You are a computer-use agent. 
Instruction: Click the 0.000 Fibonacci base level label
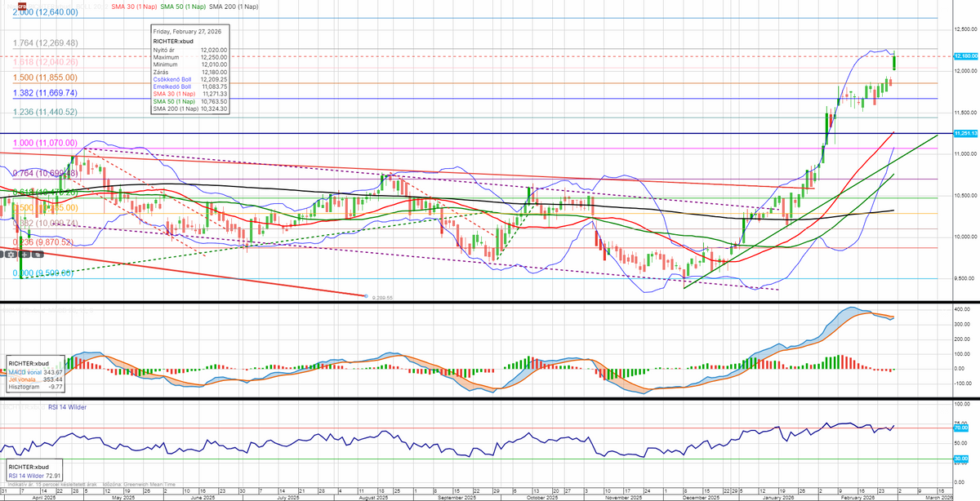click(x=44, y=273)
